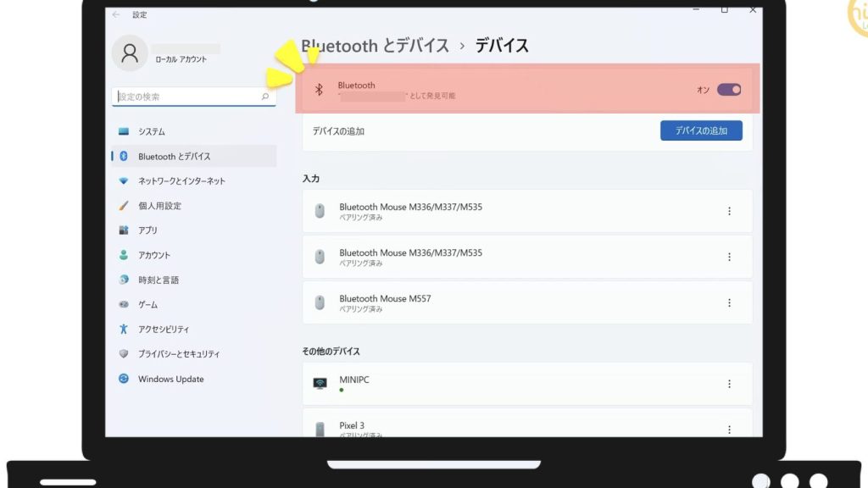This screenshot has width=868, height=488.
Task: Open ゲーム settings category
Action: (194, 304)
